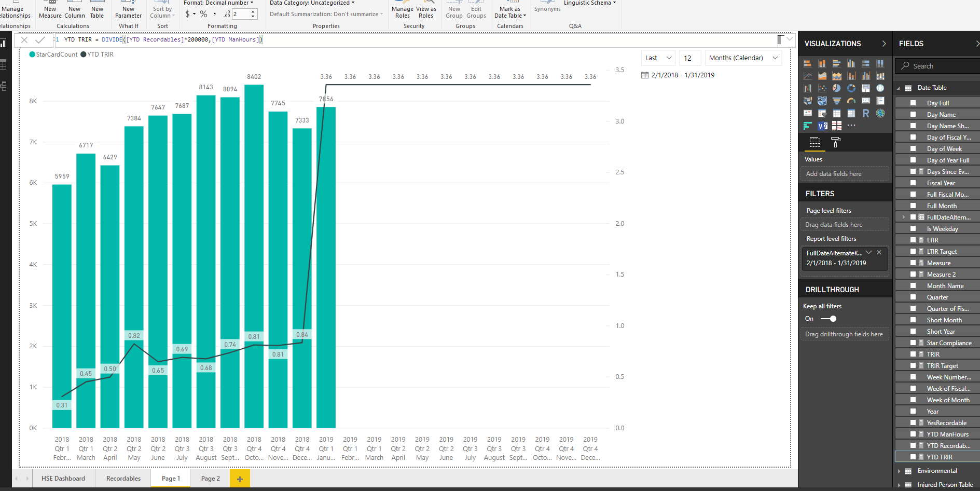Check the Month Name field

point(913,285)
